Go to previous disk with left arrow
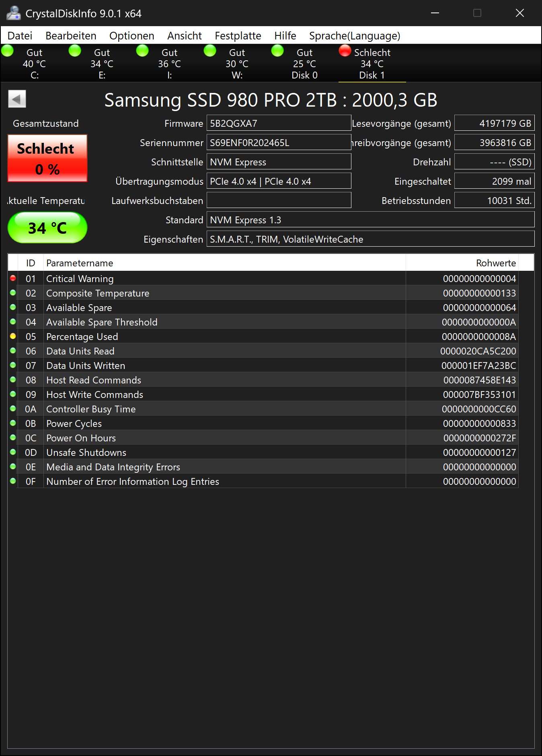 17,99
